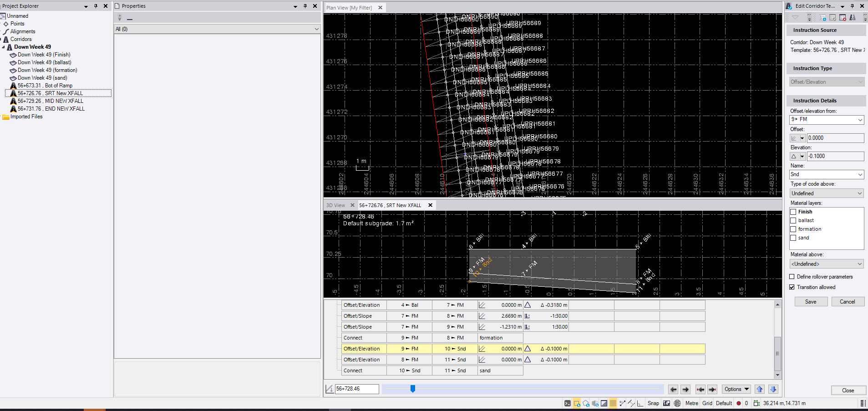Toggle the grid display icon in status bar
This screenshot has width=868, height=411.
click(x=613, y=403)
